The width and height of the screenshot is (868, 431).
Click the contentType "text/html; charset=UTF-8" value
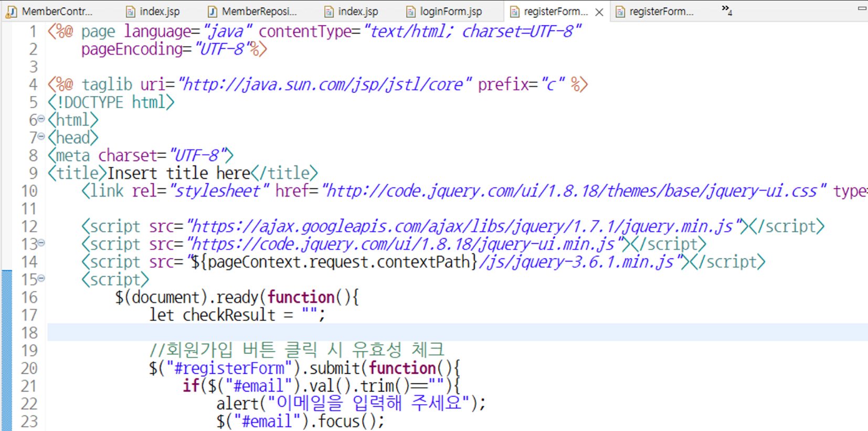coord(472,31)
